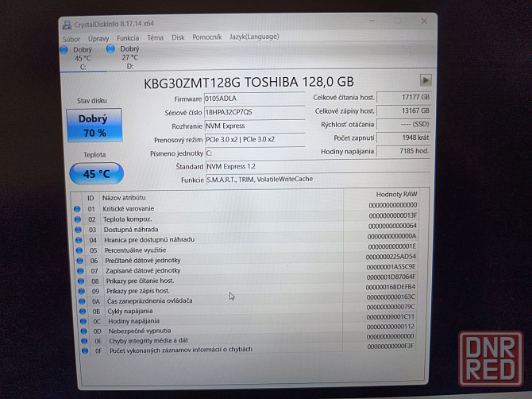Open the Jazyk(Language) menu
Screen dimensions: 532x399
pyautogui.click(x=254, y=37)
